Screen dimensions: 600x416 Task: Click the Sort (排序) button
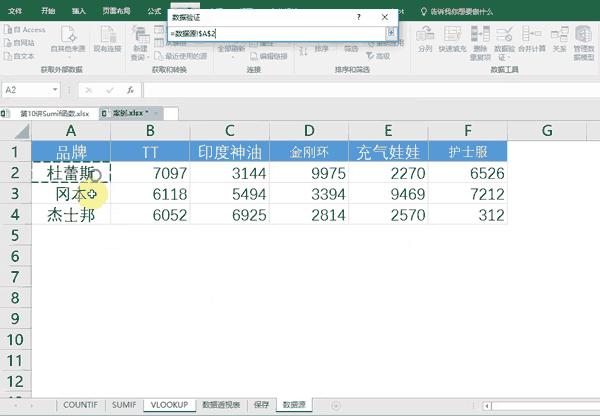click(x=321, y=49)
